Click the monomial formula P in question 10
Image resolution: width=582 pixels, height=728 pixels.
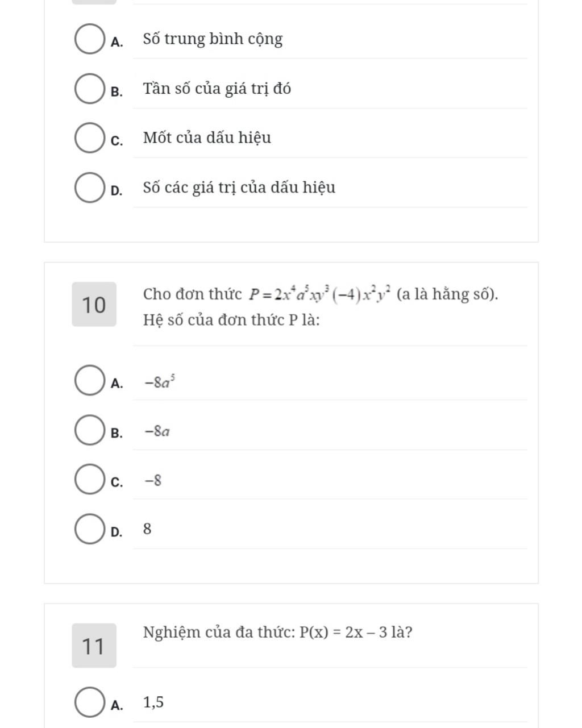coord(319,294)
